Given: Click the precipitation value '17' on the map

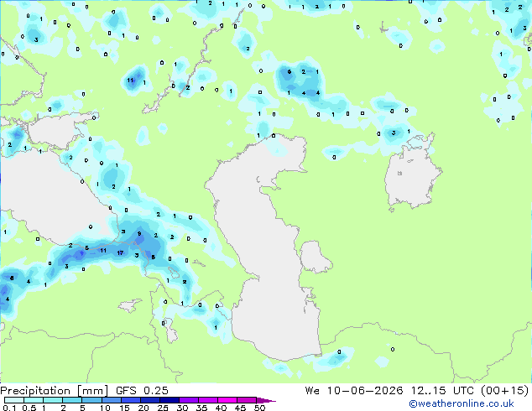Looking at the screenshot, I should pyautogui.click(x=120, y=253).
